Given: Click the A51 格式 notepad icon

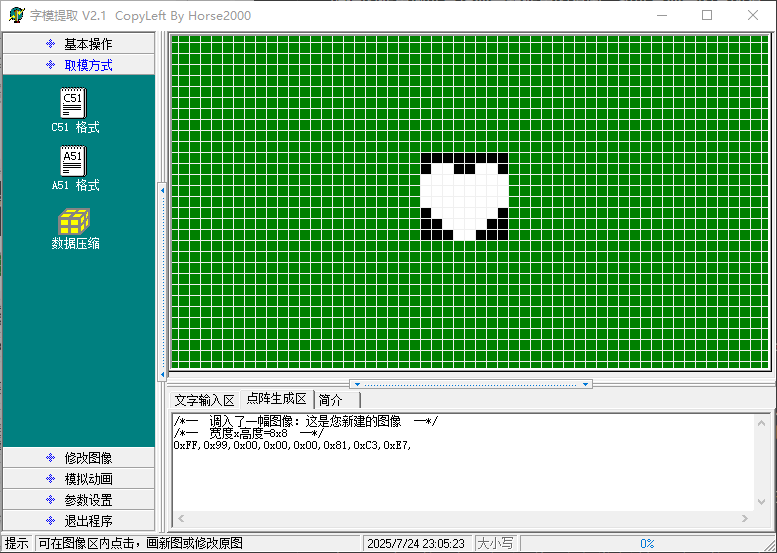Looking at the screenshot, I should pyautogui.click(x=74, y=161).
